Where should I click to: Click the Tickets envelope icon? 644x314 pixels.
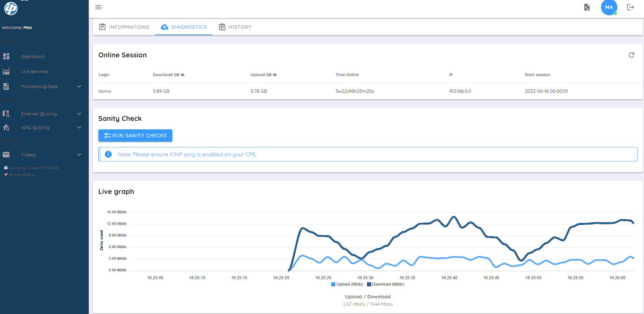6,155
